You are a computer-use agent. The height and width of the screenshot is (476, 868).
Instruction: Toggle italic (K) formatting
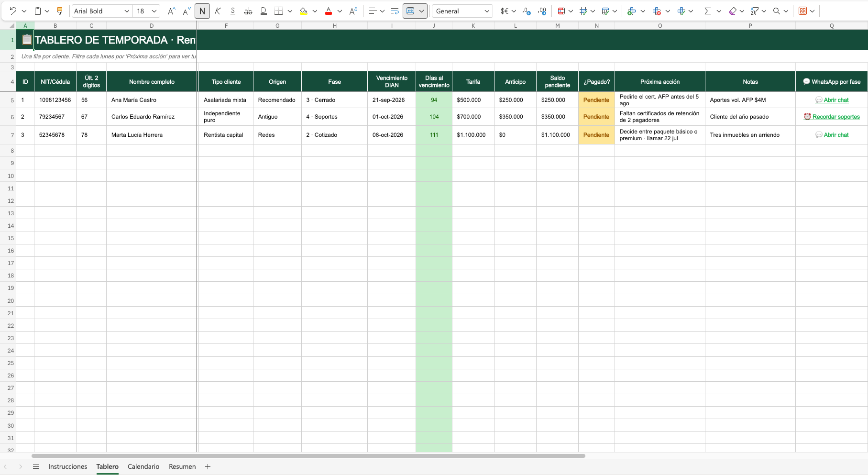click(x=218, y=11)
